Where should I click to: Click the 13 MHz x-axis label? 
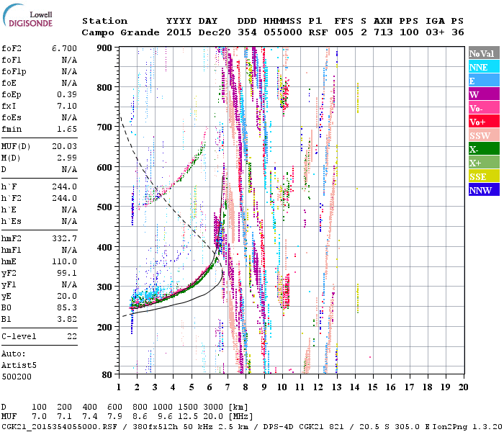pyautogui.click(x=336, y=387)
